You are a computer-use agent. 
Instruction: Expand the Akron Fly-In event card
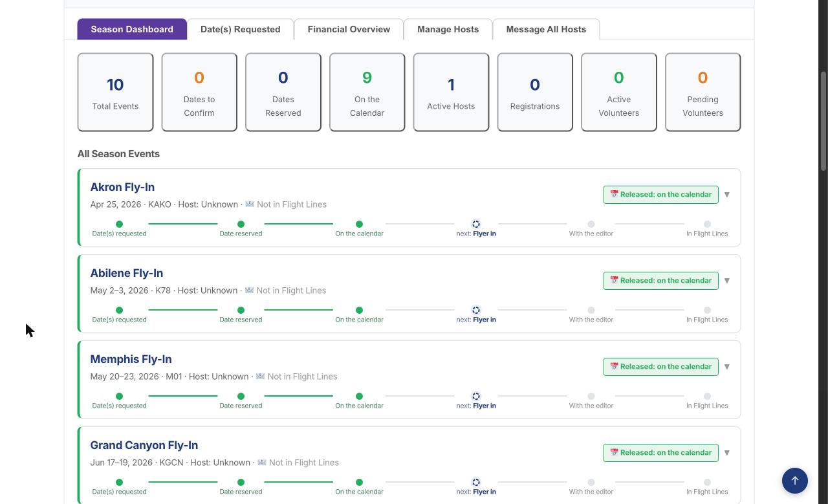(727, 195)
